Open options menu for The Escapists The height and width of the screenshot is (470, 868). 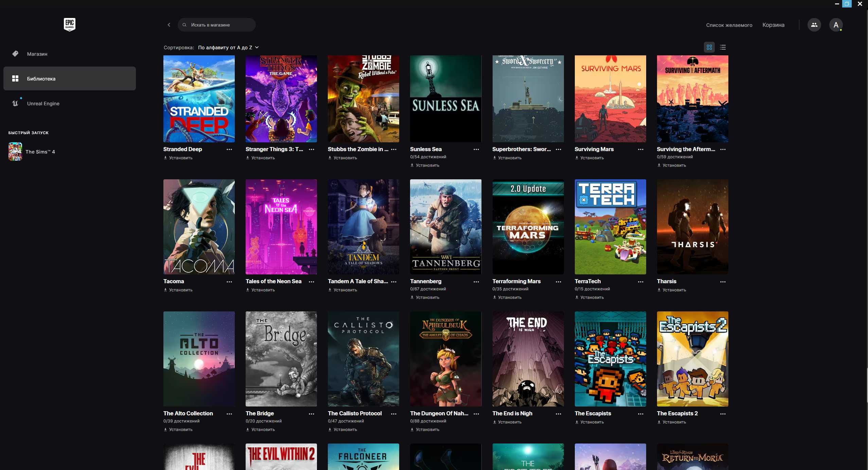coord(641,414)
